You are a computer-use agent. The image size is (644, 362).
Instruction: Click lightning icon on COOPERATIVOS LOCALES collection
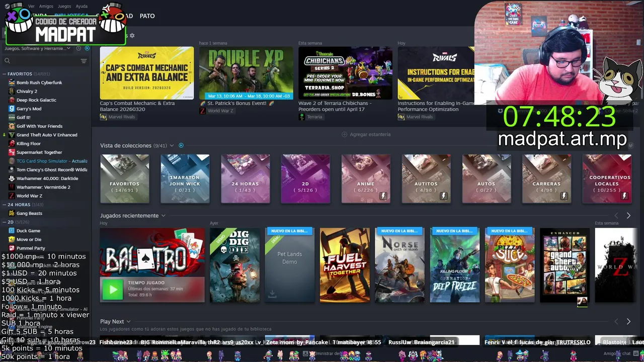[x=624, y=196]
